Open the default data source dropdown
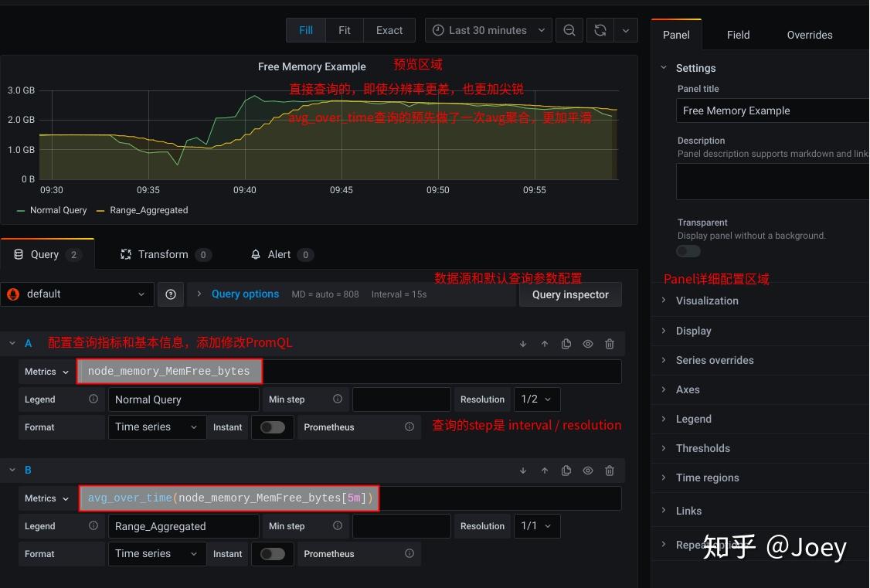The image size is (870, 588). click(x=76, y=294)
